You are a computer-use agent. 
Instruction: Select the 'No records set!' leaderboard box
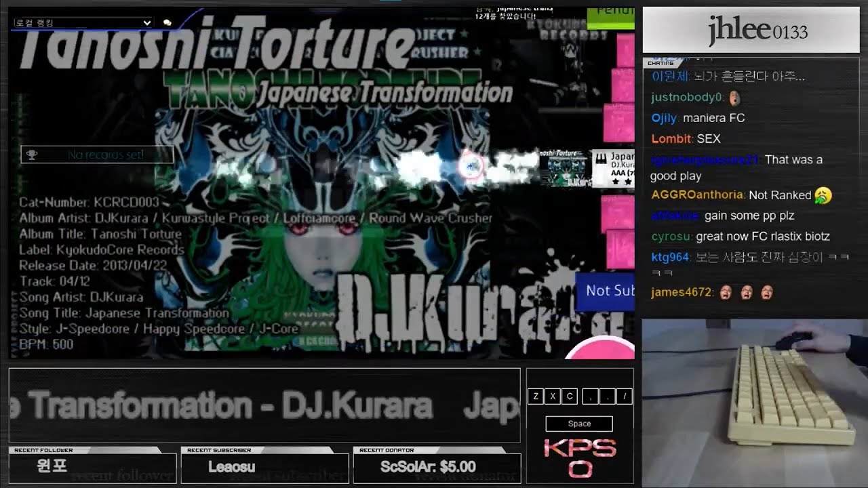click(x=97, y=155)
